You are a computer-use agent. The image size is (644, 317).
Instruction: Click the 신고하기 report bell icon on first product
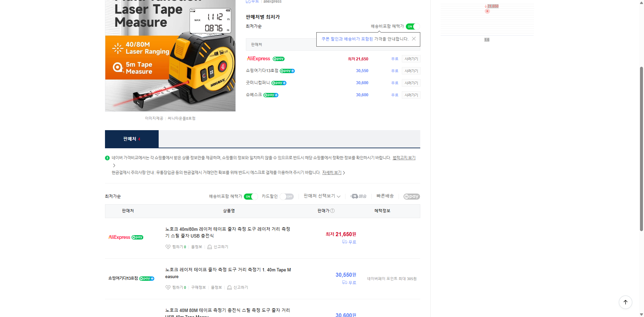[x=210, y=247]
